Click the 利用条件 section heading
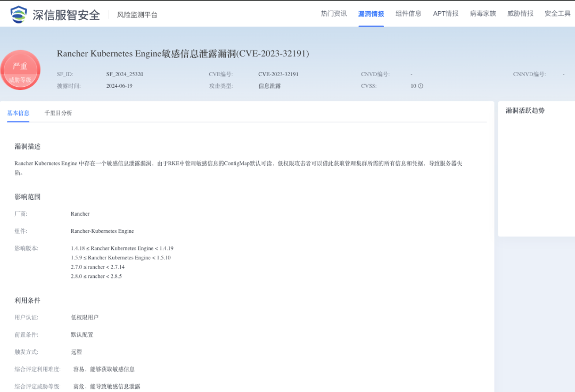Viewport: 575px width, 392px height. point(28,300)
